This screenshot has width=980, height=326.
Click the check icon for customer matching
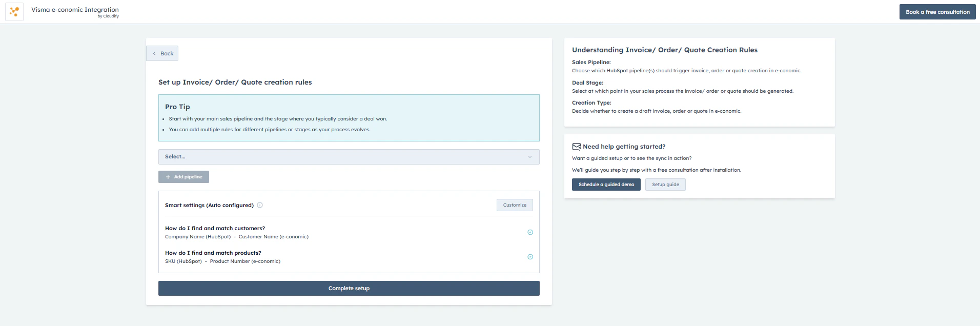pyautogui.click(x=530, y=232)
